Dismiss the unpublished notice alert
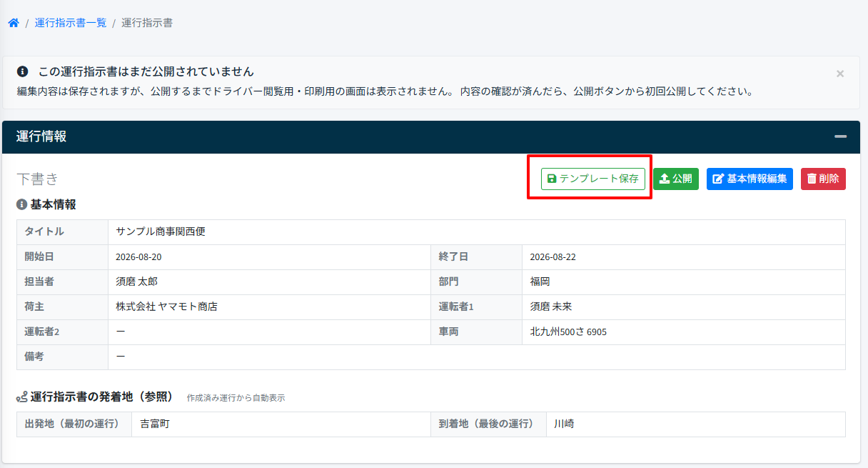 point(840,73)
